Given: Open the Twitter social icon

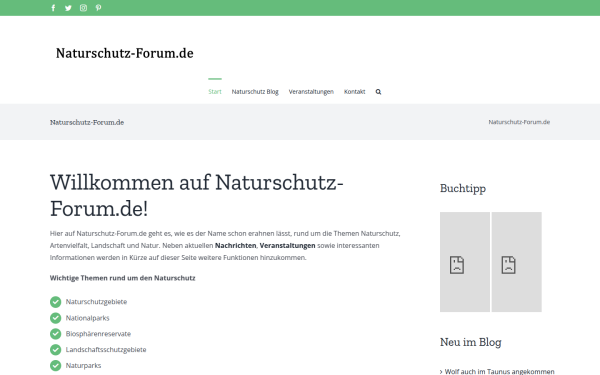Looking at the screenshot, I should tap(68, 8).
